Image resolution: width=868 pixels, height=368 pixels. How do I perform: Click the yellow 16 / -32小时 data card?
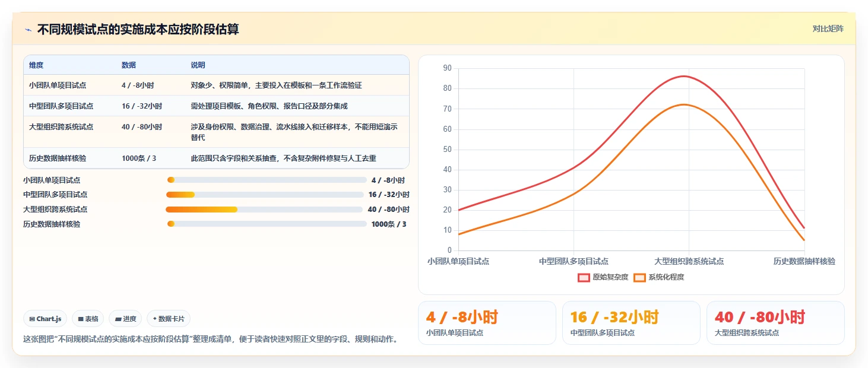pyautogui.click(x=631, y=323)
